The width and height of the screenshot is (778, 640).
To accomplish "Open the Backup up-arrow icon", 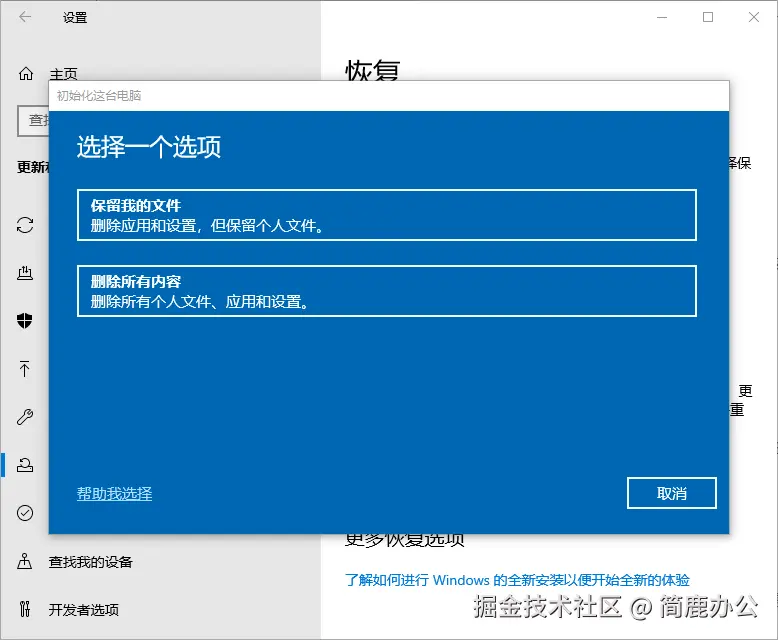I will coord(24,369).
